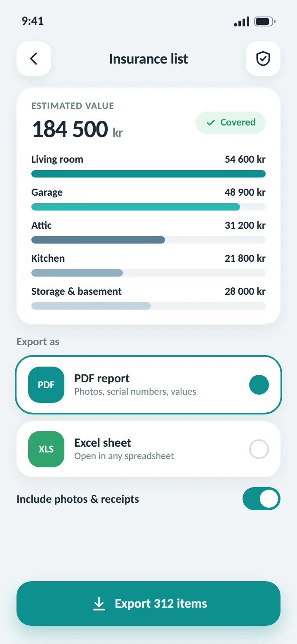
Task: Tap the download arrow on Export button
Action: click(99, 604)
